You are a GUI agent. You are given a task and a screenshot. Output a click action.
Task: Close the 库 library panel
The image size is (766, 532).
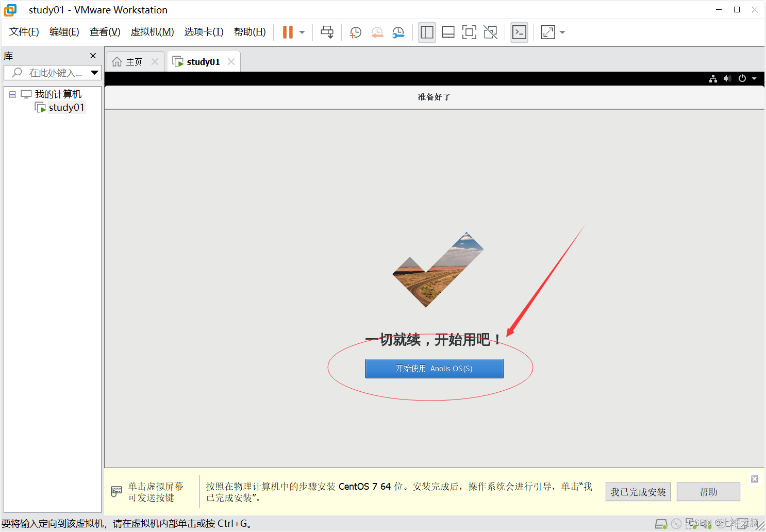tap(93, 56)
